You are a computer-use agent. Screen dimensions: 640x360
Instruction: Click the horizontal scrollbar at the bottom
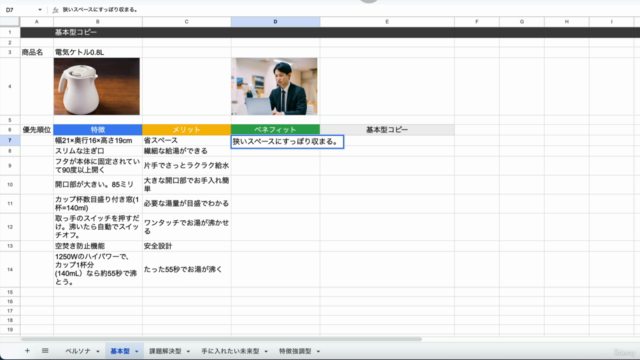(x=221, y=339)
